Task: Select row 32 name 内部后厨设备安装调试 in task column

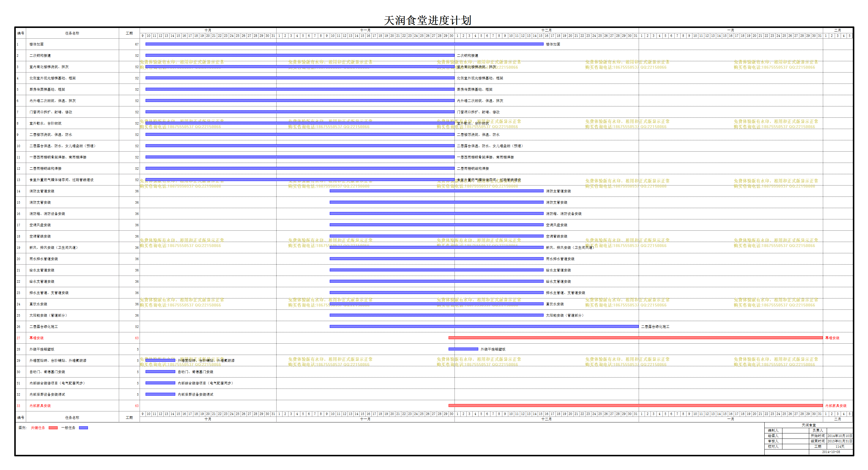Action: [47, 394]
